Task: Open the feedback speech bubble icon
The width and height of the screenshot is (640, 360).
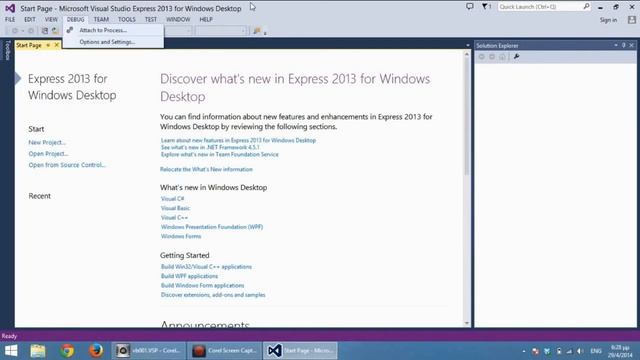Action: [470, 7]
